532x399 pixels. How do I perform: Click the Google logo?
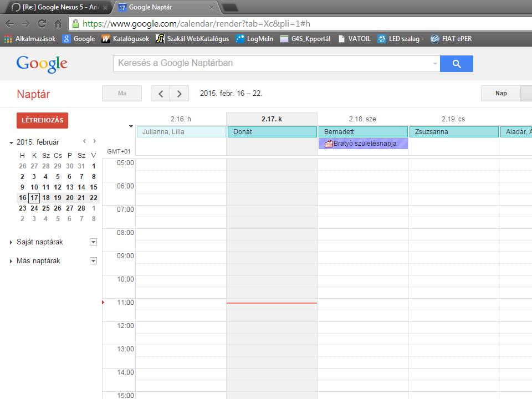tap(42, 64)
